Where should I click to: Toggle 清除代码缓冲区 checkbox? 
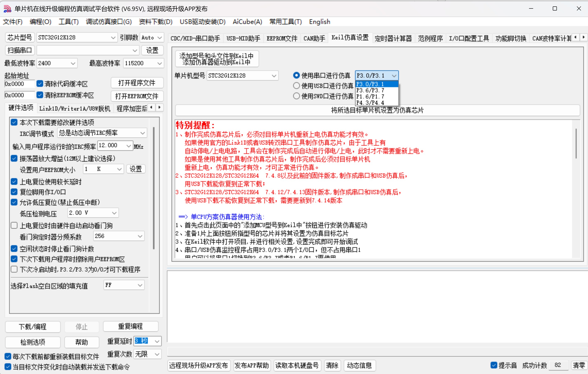point(40,84)
